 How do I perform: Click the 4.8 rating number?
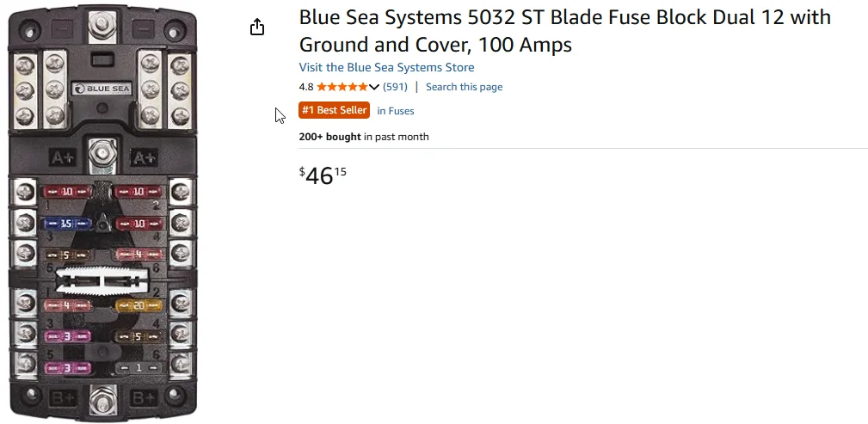coord(305,87)
